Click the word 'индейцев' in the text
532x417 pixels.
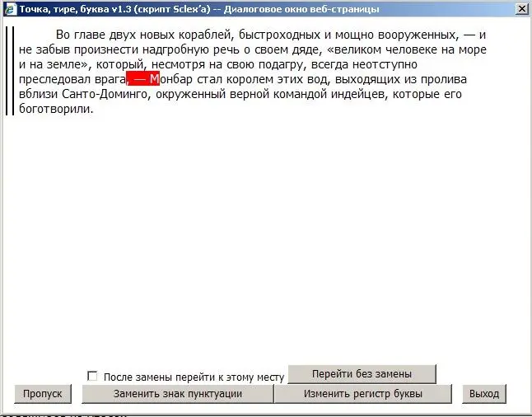(x=359, y=94)
